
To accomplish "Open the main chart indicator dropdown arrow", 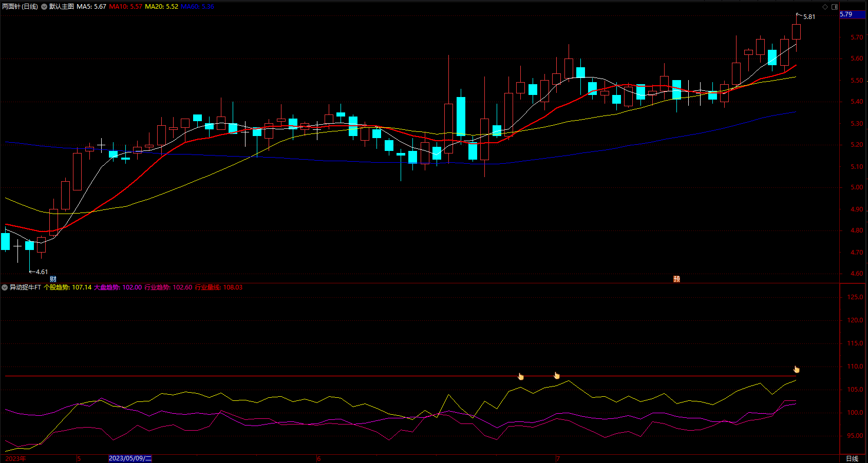I will pos(44,7).
